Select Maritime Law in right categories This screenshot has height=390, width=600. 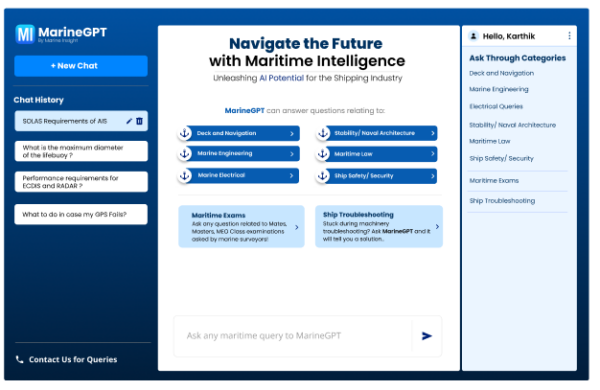(x=490, y=141)
